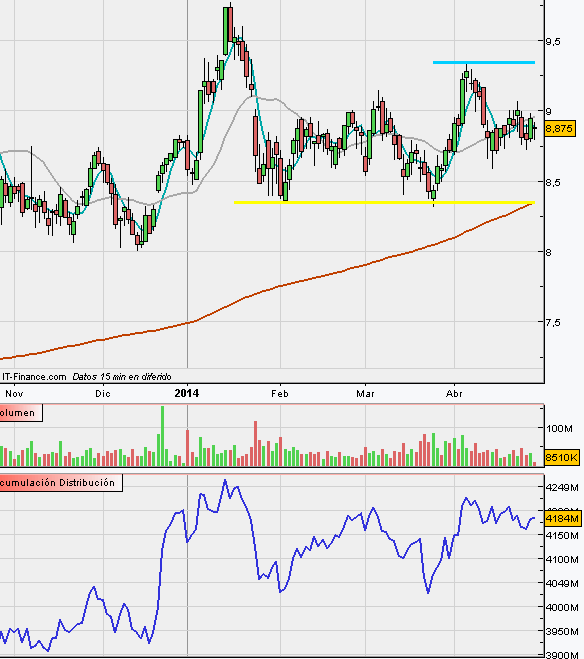Click the 4100M accumulation axis label
This screenshot has height=659, width=584.
[562, 559]
